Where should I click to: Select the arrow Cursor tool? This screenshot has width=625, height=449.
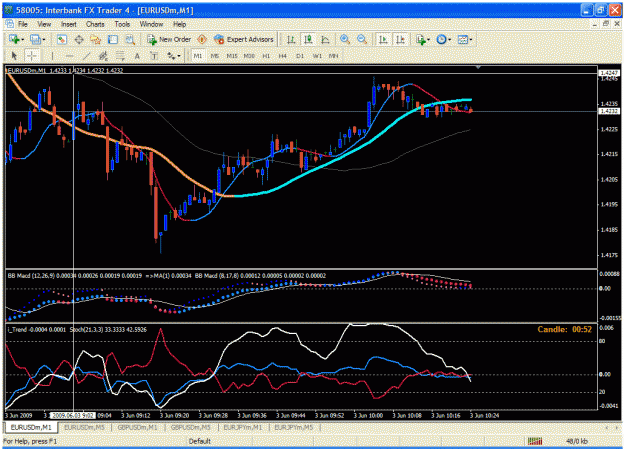[x=14, y=56]
